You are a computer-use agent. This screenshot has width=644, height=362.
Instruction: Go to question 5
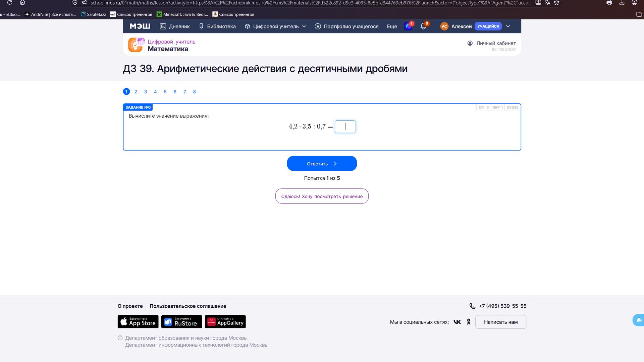[165, 92]
